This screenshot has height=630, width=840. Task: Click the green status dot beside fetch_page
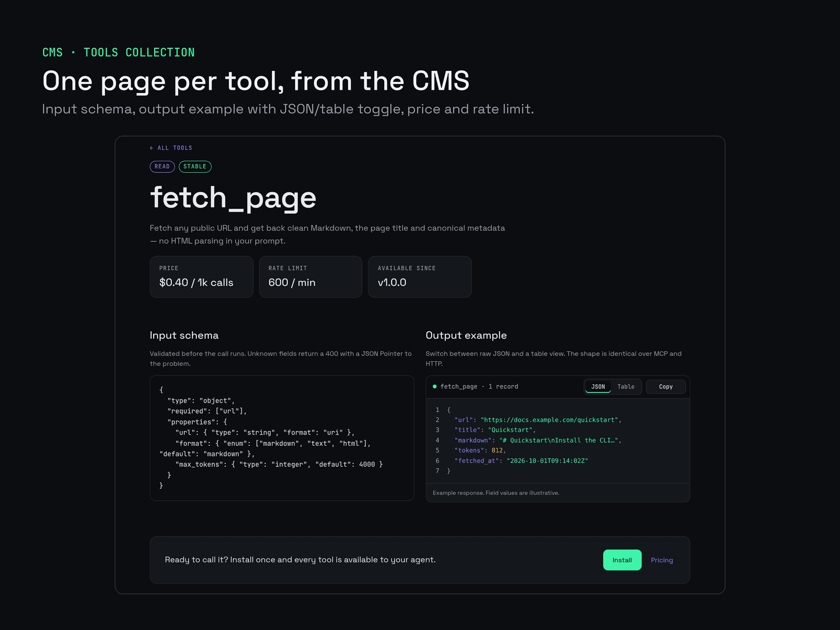point(435,386)
